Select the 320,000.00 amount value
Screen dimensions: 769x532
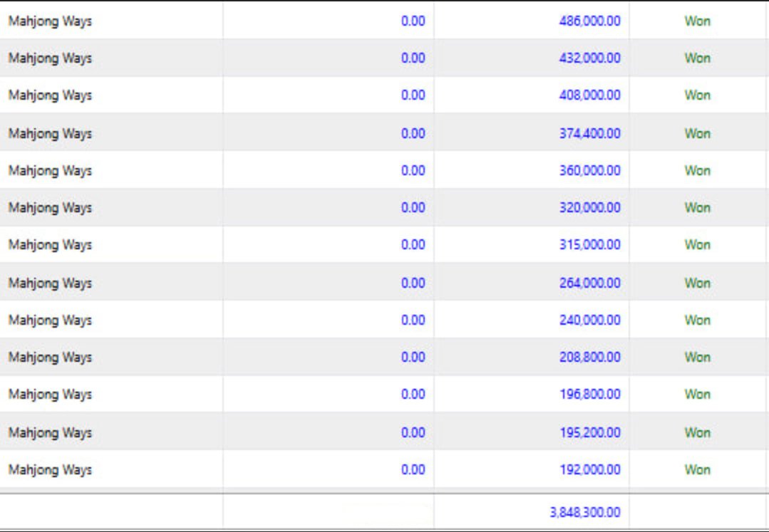pyautogui.click(x=589, y=208)
